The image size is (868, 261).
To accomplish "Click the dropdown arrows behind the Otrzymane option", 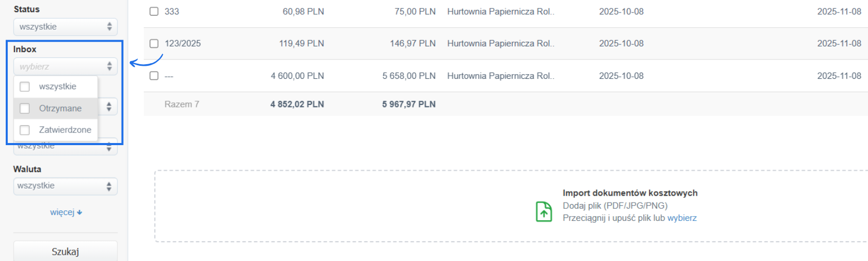I will point(109,107).
